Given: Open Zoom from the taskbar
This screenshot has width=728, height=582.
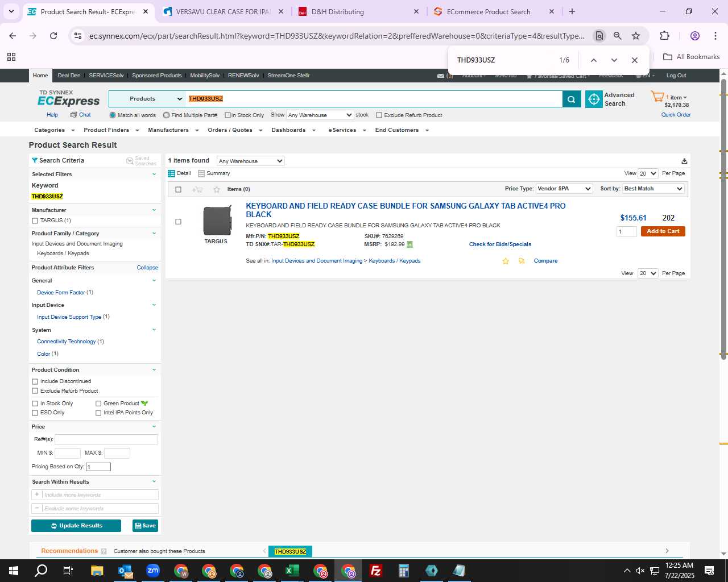Looking at the screenshot, I should pos(153,571).
